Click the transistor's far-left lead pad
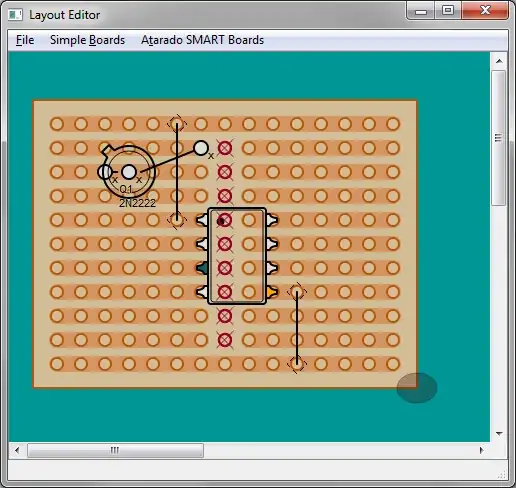Screen dimensions: 516x488 [105, 172]
